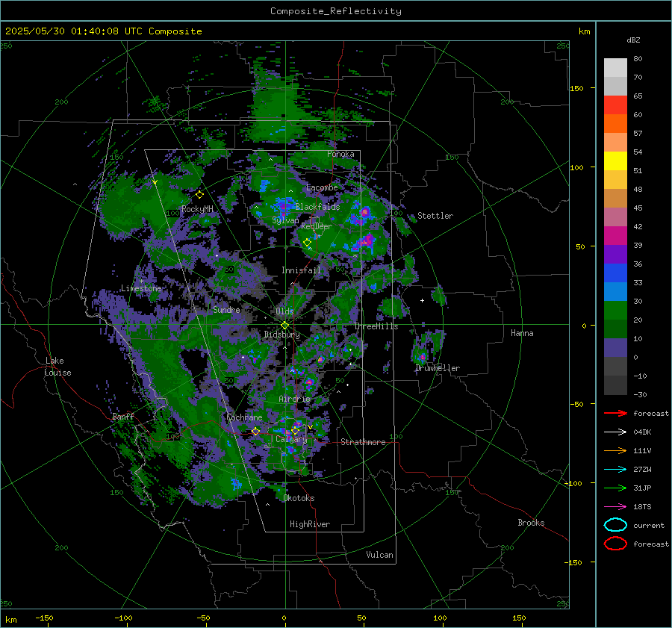Click the cyan current ellipse legend icon

pyautogui.click(x=615, y=525)
